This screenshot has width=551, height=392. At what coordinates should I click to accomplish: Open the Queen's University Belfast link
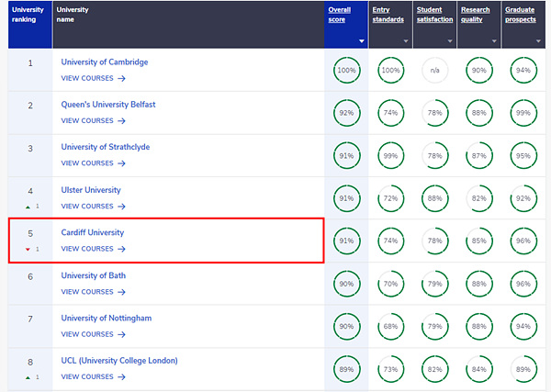pos(108,105)
